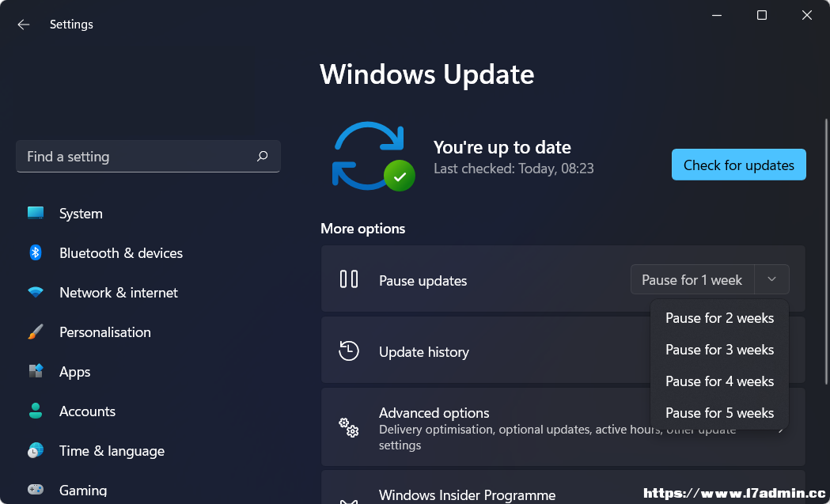Click the System monitor icon

[x=36, y=214]
